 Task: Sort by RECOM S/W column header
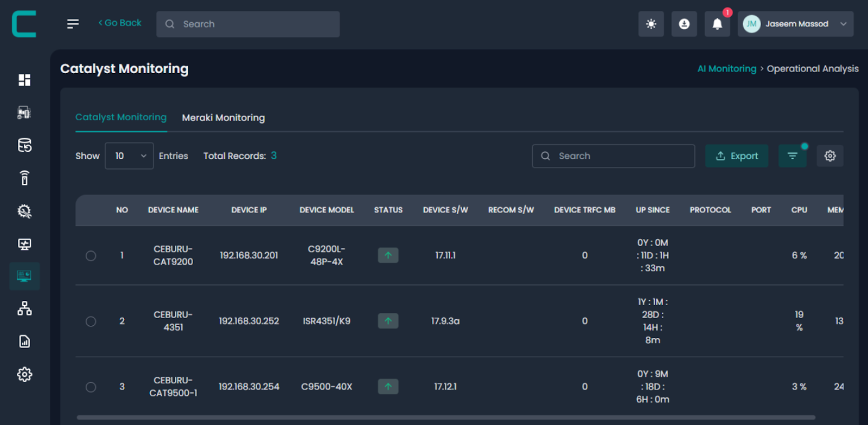511,210
